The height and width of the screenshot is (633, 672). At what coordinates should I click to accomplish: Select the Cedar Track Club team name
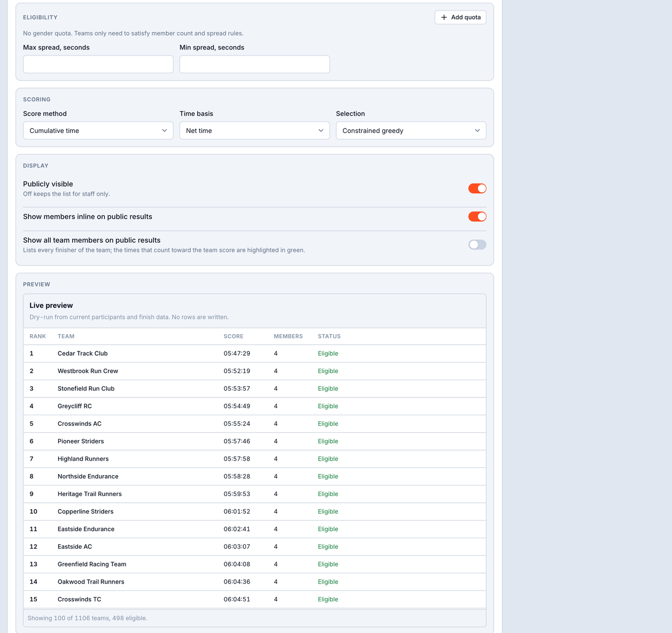point(83,354)
